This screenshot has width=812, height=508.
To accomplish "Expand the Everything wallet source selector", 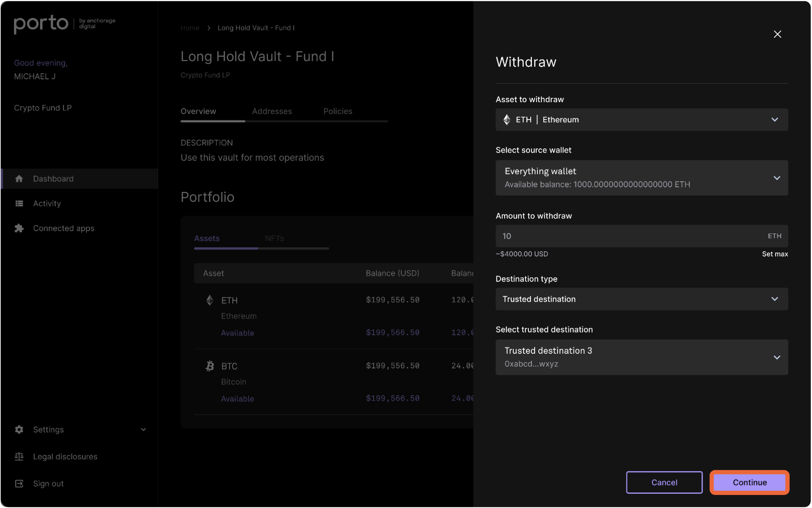I will pyautogui.click(x=642, y=177).
